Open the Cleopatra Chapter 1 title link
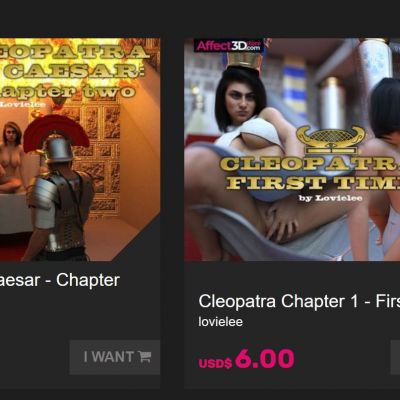400x400 pixels. click(299, 301)
